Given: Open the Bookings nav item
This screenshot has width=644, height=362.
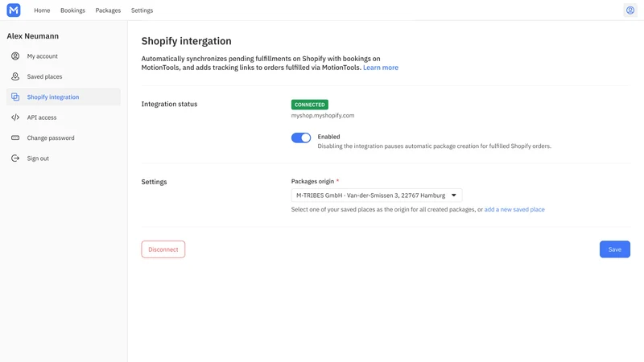Looking at the screenshot, I should coord(72,10).
